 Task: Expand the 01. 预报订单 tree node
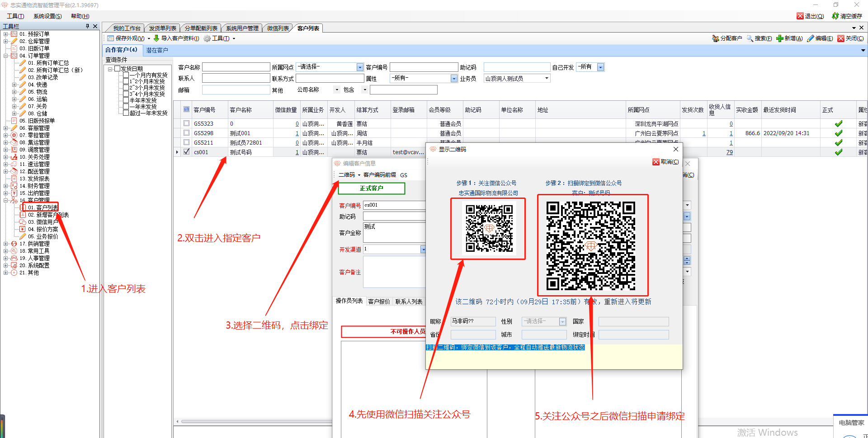[5, 34]
